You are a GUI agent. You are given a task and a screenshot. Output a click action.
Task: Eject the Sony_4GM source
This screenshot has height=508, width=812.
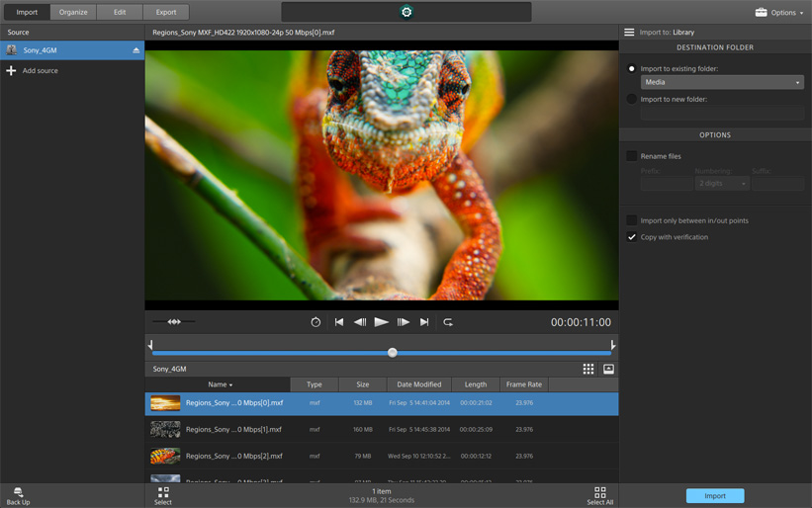click(136, 50)
